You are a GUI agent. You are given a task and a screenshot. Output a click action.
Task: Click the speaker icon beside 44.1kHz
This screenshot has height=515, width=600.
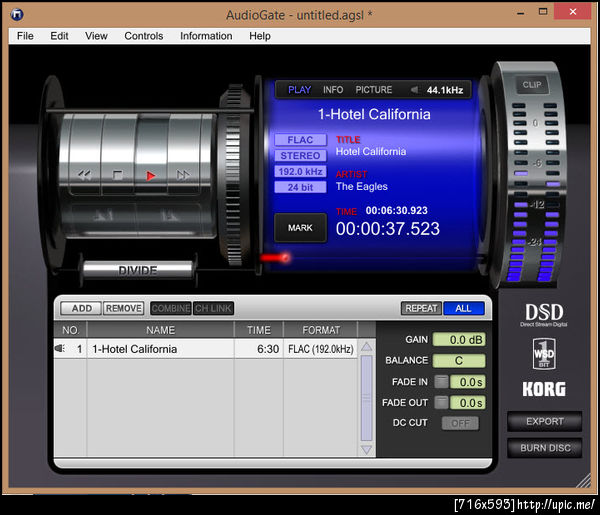click(x=414, y=90)
